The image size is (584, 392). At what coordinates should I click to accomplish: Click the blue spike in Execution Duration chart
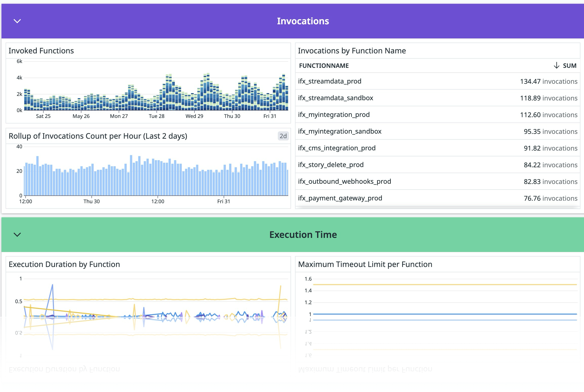[52, 285]
